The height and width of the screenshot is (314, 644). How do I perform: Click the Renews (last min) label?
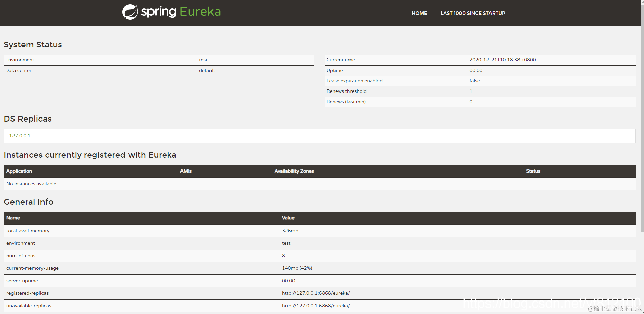click(x=346, y=102)
